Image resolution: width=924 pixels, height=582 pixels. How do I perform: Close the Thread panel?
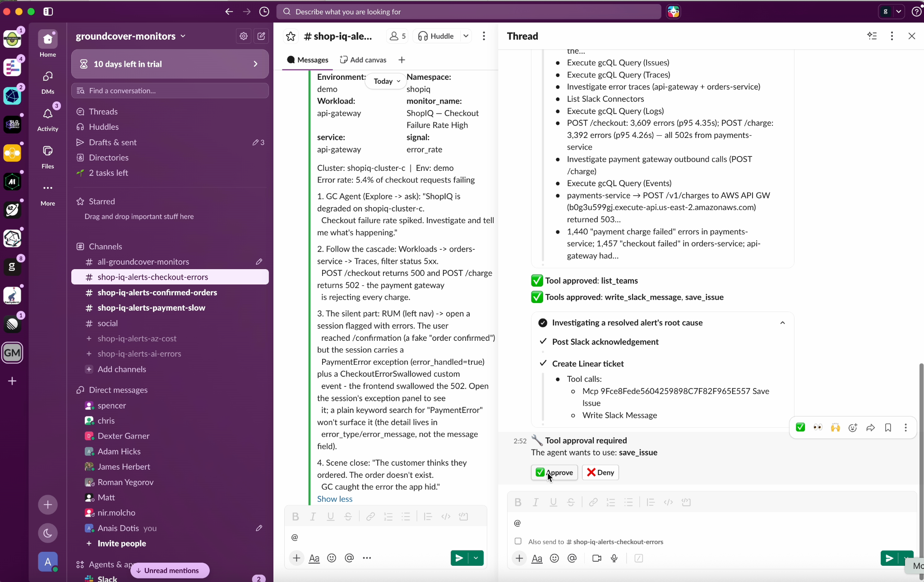(912, 36)
